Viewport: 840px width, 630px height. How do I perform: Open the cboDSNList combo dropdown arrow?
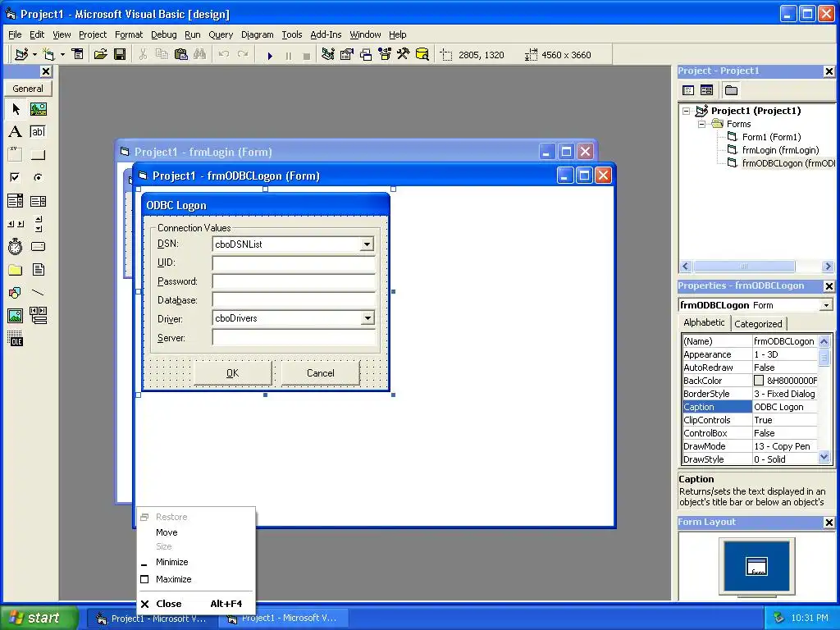[x=367, y=244]
